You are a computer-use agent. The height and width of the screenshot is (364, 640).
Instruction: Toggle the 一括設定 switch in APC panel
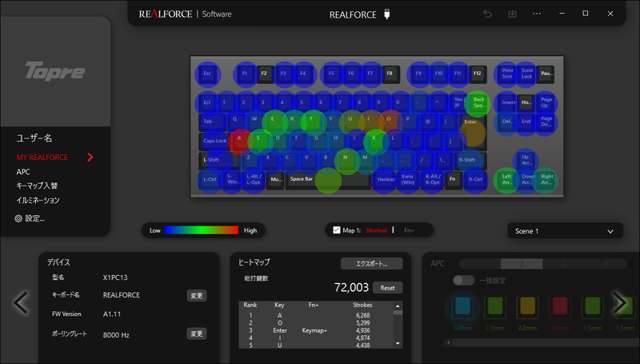pyautogui.click(x=463, y=280)
